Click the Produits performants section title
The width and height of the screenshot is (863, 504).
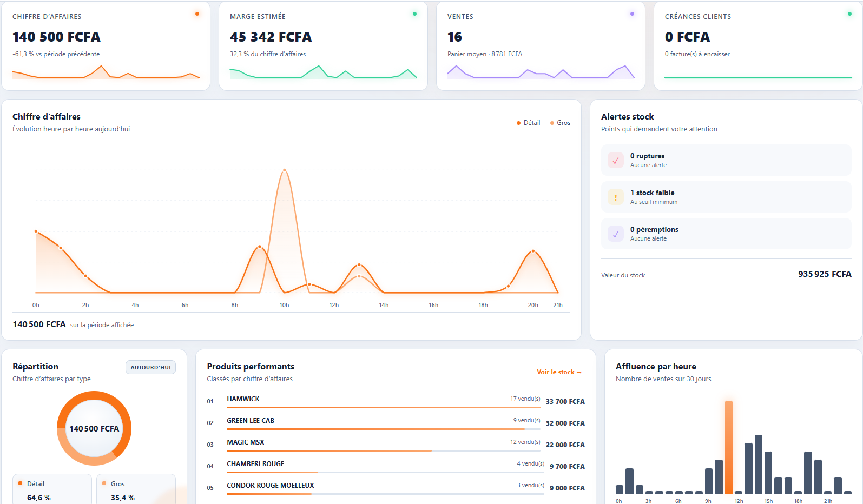point(251,367)
